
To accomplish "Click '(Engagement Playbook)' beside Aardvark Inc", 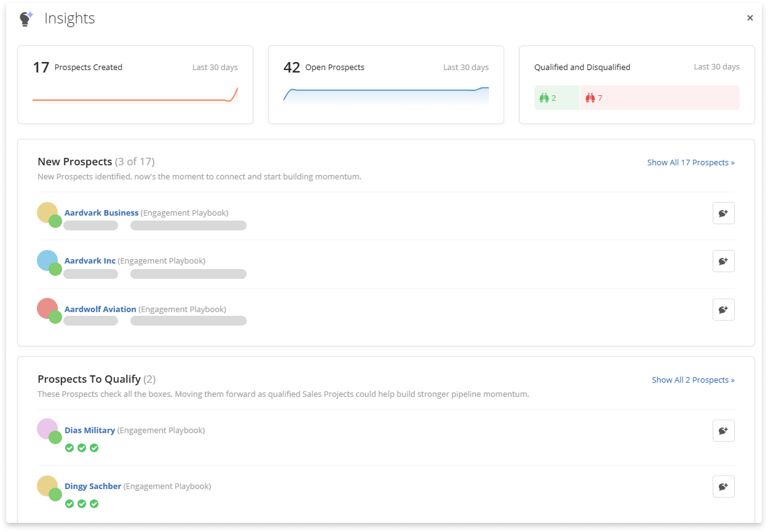I will 162,260.
